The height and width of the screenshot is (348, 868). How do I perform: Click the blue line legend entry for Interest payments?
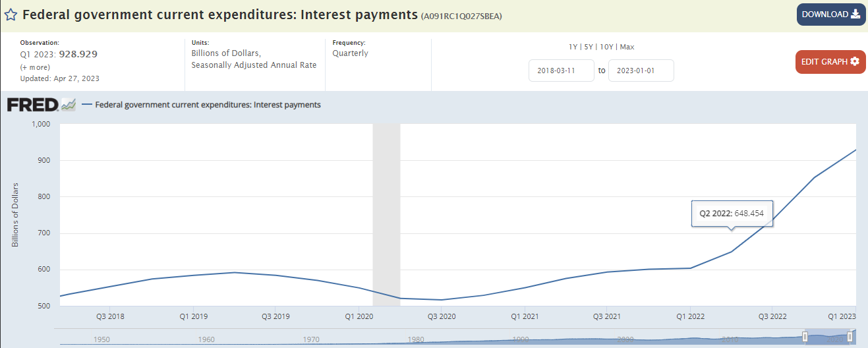(201, 104)
